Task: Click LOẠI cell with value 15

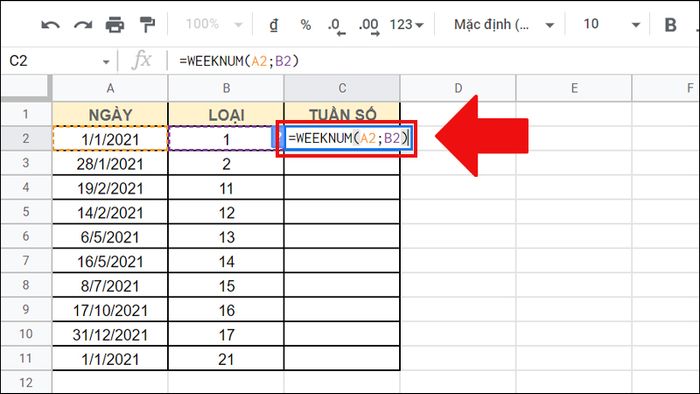Action: [x=226, y=286]
